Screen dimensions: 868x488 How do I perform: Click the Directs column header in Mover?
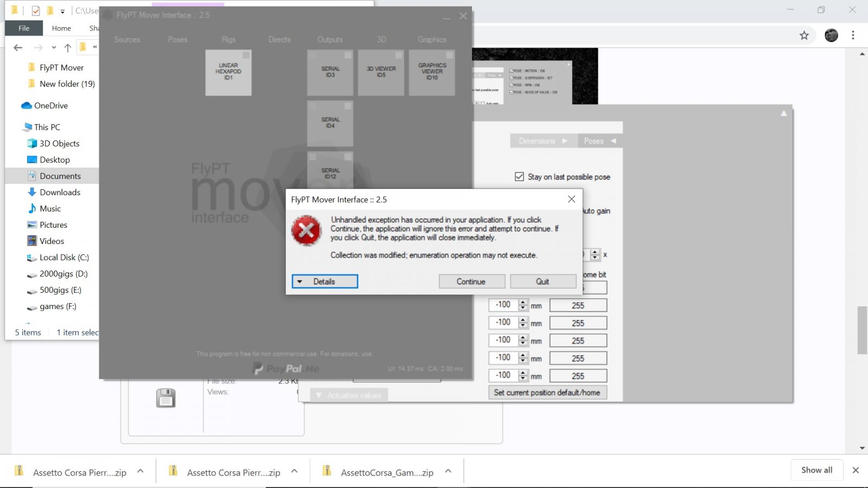(x=279, y=40)
